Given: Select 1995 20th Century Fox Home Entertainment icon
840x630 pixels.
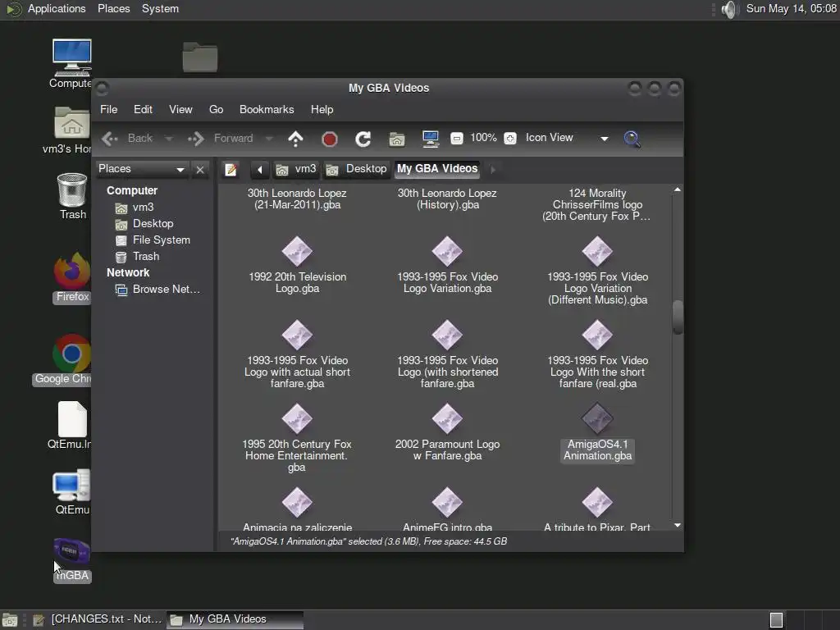Looking at the screenshot, I should tap(297, 418).
